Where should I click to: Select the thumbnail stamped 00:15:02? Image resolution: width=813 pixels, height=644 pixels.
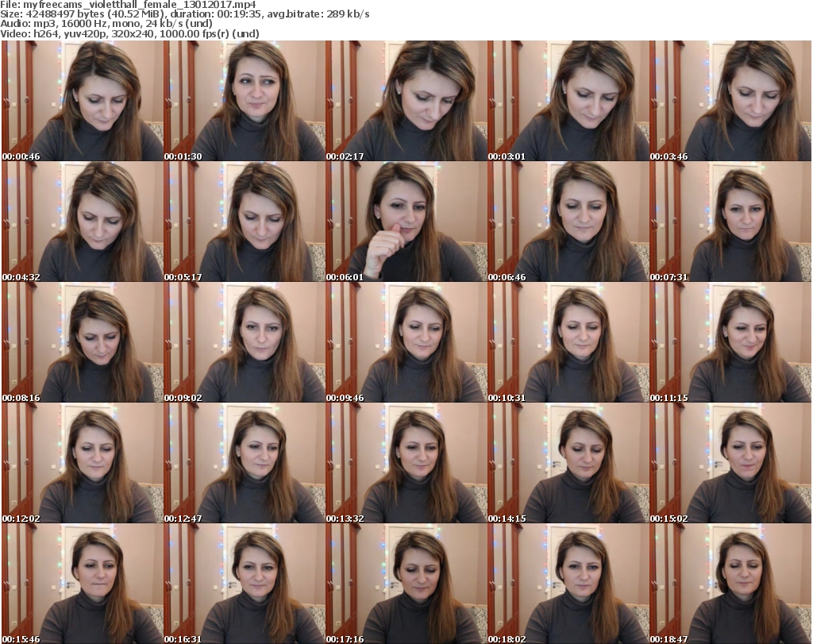click(730, 464)
